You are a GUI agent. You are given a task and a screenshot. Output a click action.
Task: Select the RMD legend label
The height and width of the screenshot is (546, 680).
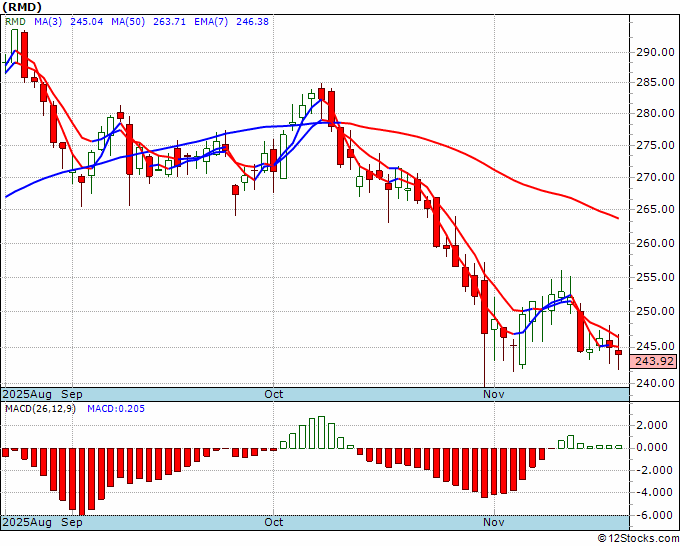(x=15, y=22)
